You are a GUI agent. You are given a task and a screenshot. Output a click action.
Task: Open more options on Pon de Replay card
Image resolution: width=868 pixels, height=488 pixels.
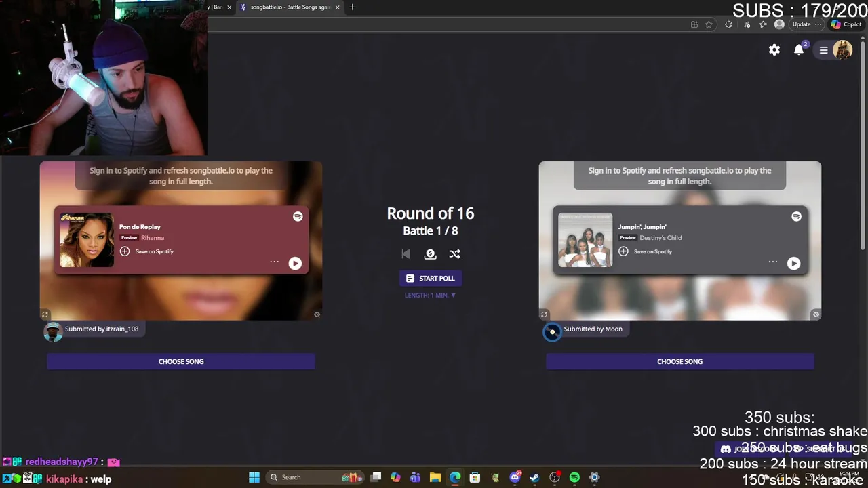[274, 262]
